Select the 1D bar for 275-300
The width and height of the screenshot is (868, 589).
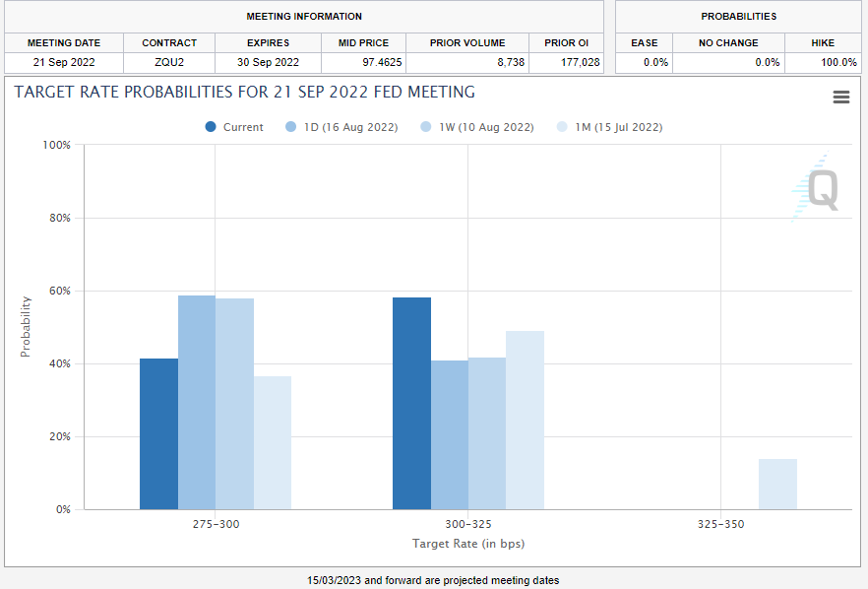[x=197, y=402]
